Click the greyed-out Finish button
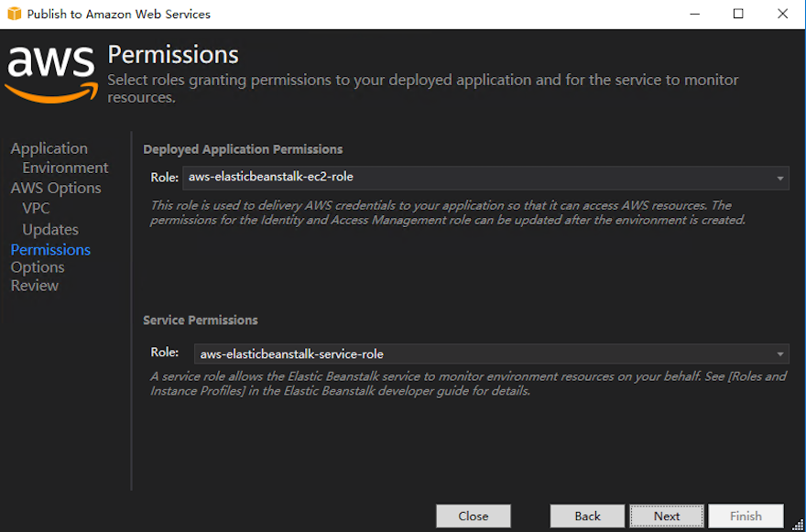Image resolution: width=806 pixels, height=532 pixels. click(746, 516)
